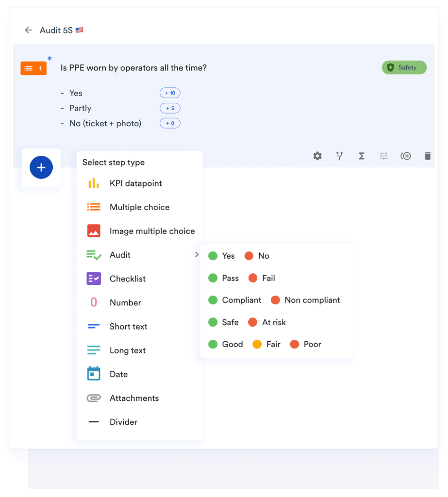
Task: Click the sliders adjustment icon
Action: [383, 156]
